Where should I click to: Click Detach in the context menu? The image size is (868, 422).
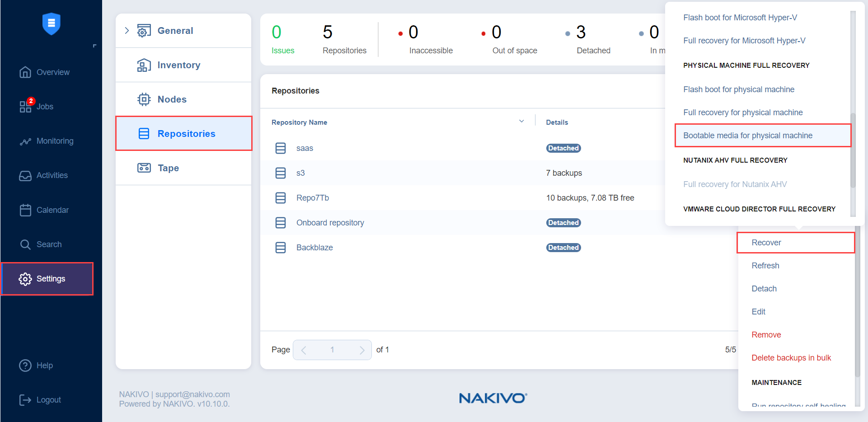click(764, 289)
